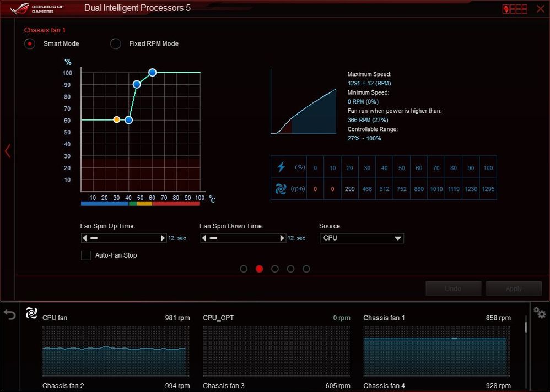Click the fan monitor list scrollbar
550x392 pixels.
pyautogui.click(x=526, y=326)
